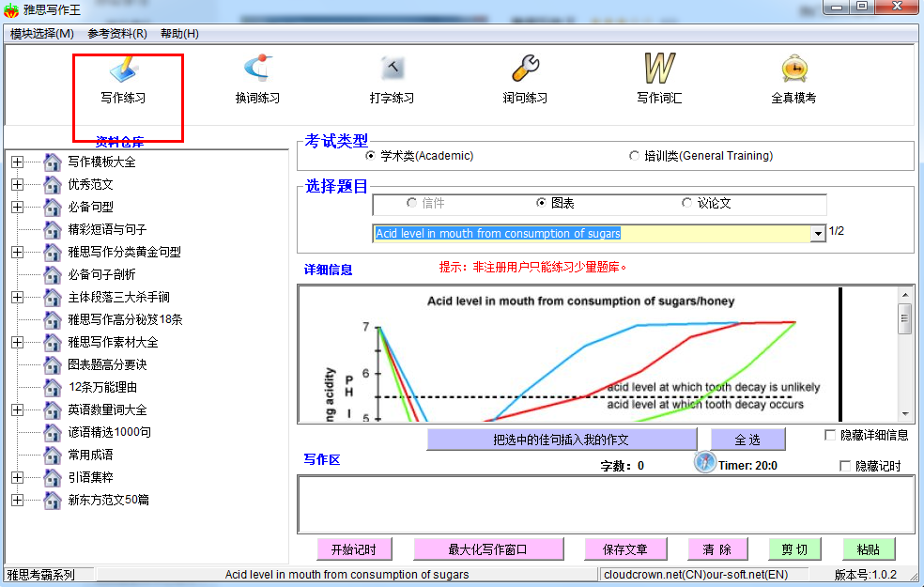Start the 全真模考 mock exam module
Screen dimensions: 924x587
pos(793,80)
